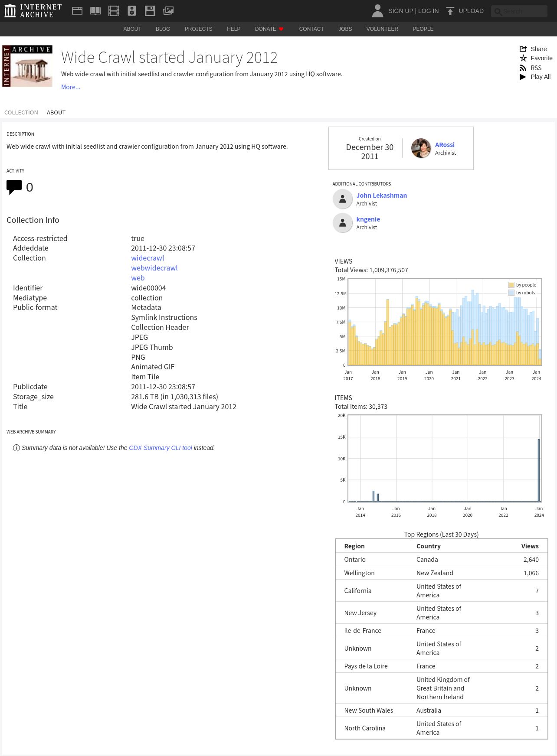The image size is (557, 756).
Task: Open ARossi profile link
Action: coord(445,145)
